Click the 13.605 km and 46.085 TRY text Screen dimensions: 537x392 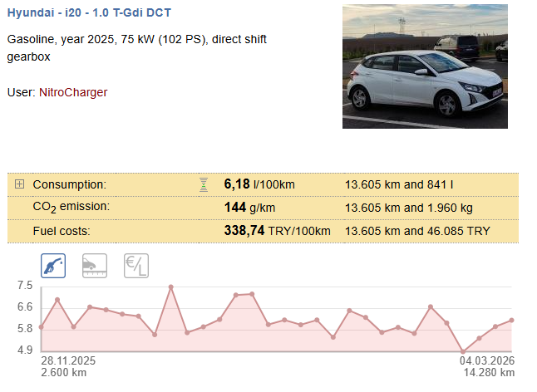[417, 231]
